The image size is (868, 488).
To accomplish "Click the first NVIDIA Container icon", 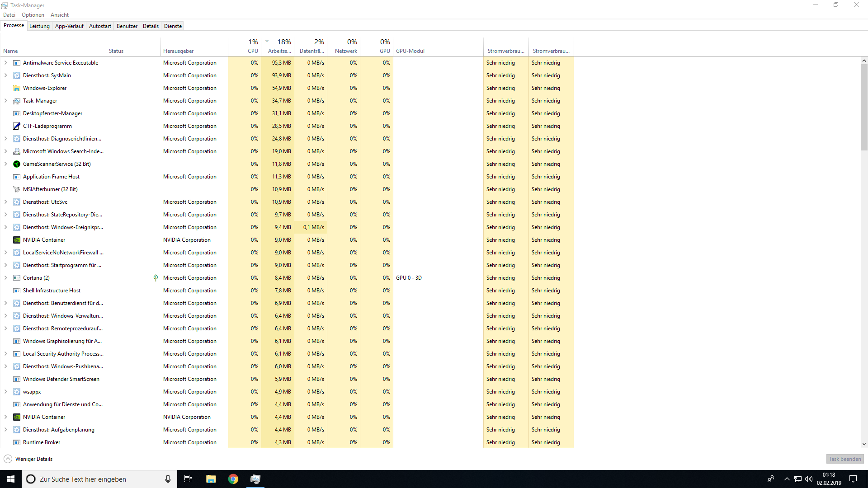I will click(17, 240).
